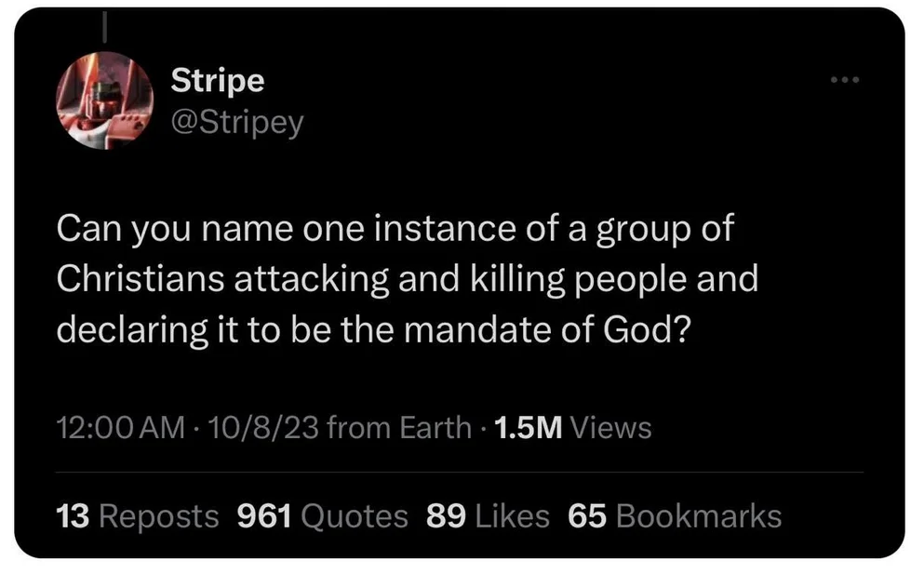Show the 89 Likes list
Image resolution: width=924 pixels, height=574 pixels.
[488, 515]
